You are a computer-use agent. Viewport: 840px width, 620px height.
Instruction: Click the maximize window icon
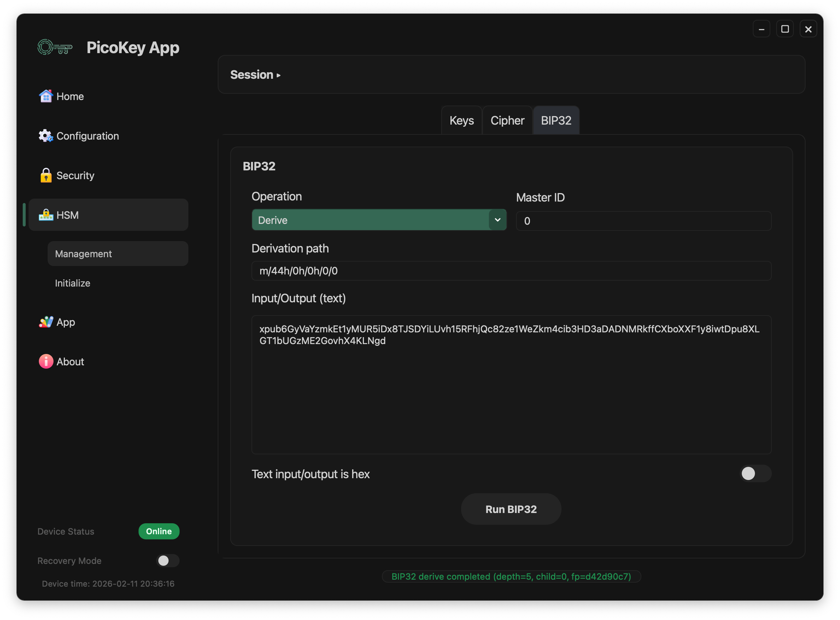(x=784, y=29)
